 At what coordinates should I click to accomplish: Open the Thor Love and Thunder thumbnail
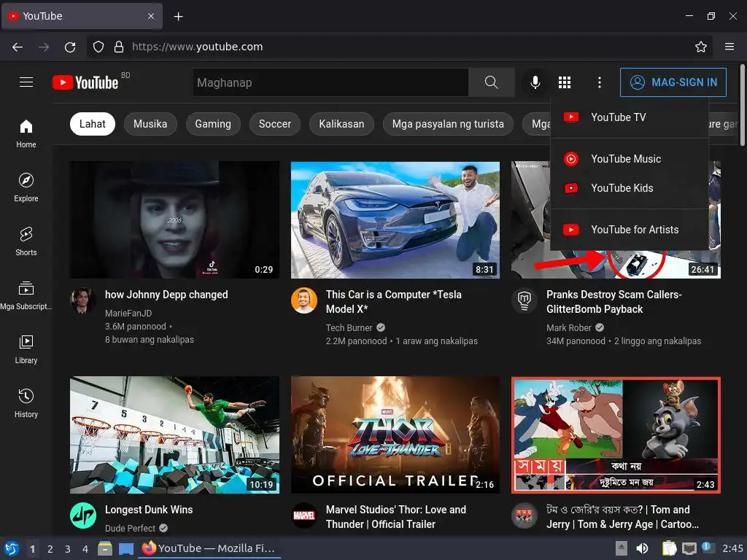(395, 435)
